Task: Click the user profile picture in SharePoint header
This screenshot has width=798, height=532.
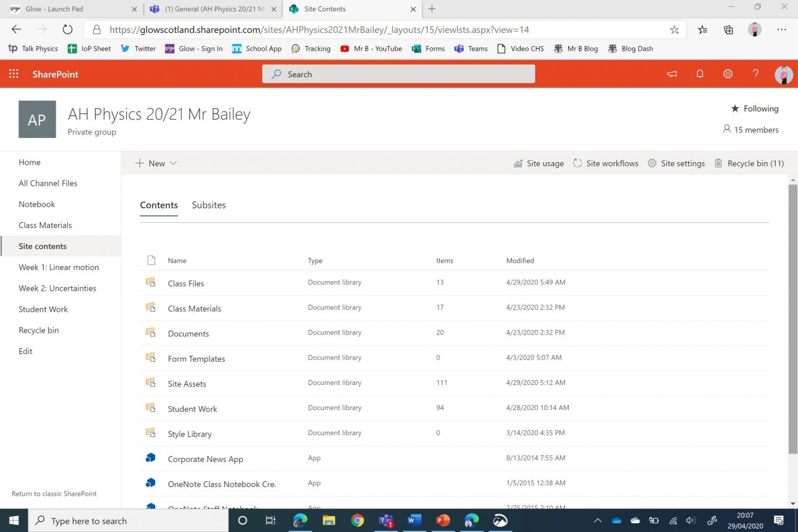Action: tap(783, 74)
